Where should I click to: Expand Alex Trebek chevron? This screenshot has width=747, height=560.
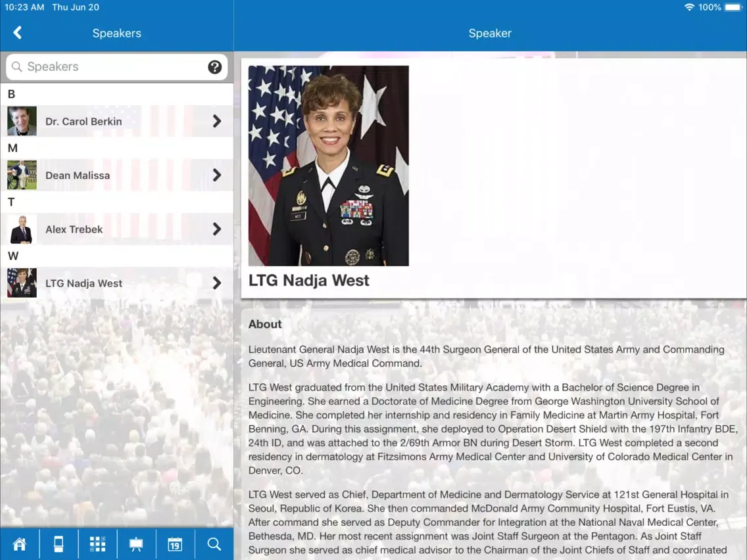pyautogui.click(x=217, y=229)
